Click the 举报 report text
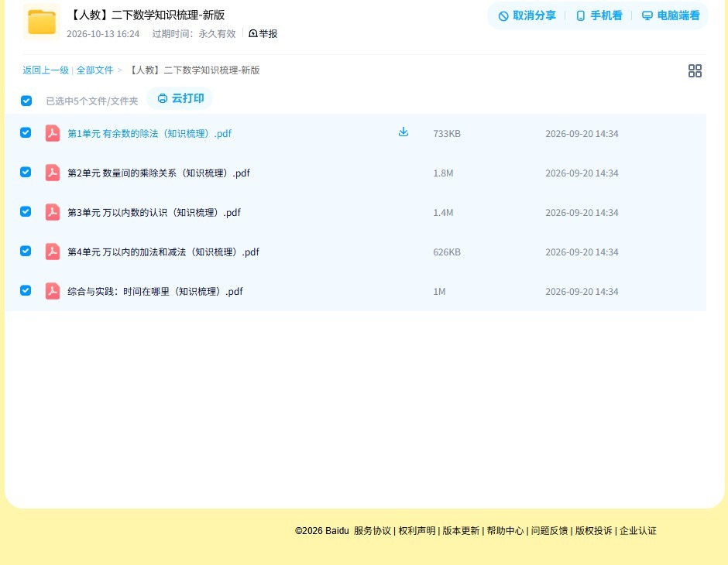Image resolution: width=728 pixels, height=565 pixels. pos(268,33)
